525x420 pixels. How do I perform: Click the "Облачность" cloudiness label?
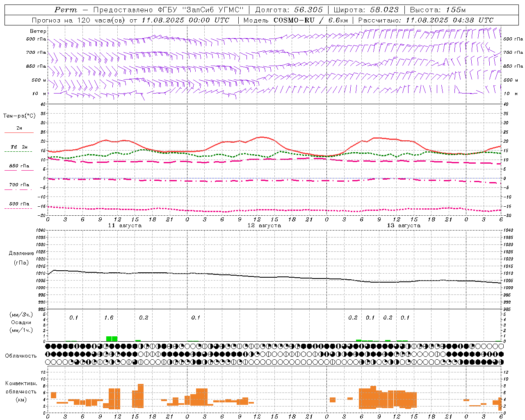click(21, 356)
